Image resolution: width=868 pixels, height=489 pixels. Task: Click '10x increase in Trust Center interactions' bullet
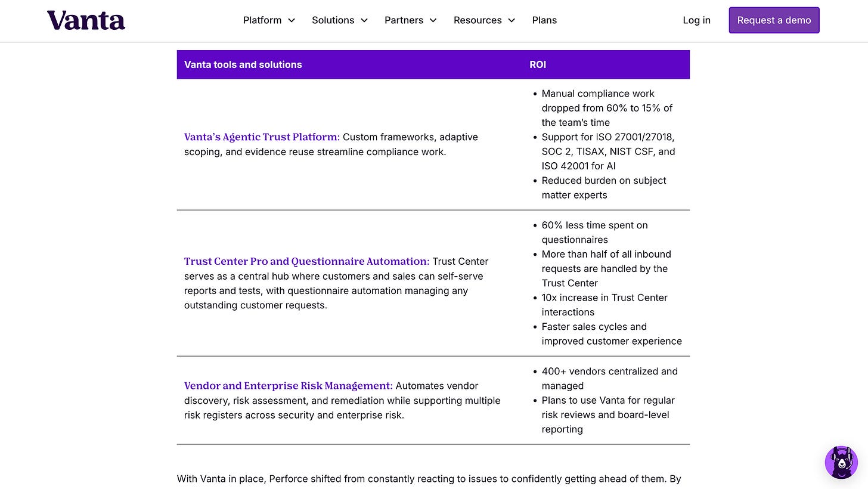pos(604,305)
